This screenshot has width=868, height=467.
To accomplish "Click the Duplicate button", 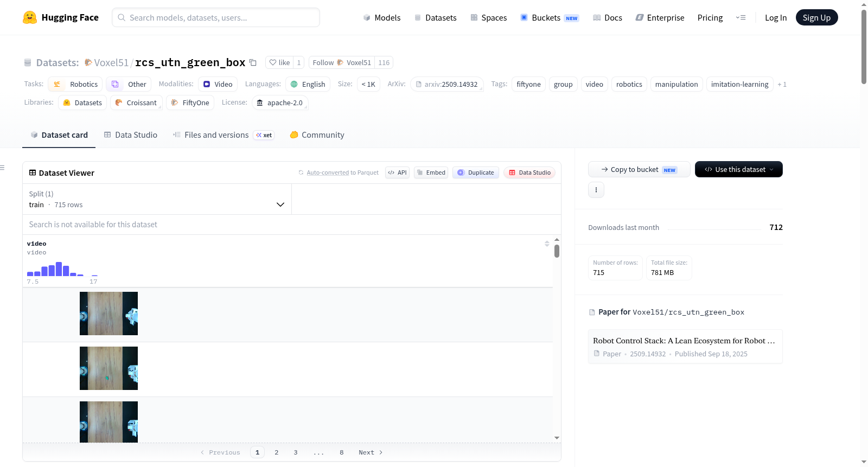I will (x=476, y=172).
